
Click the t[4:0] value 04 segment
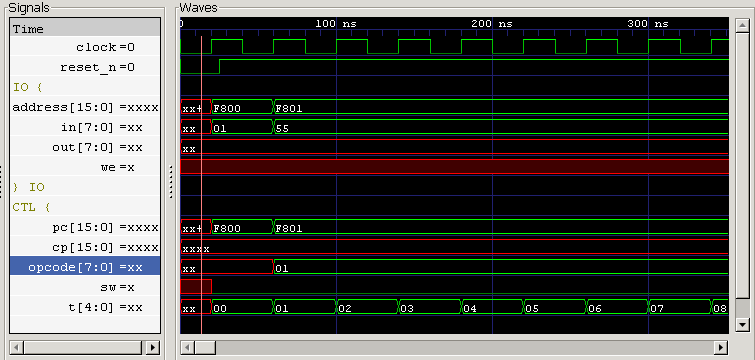(492, 307)
